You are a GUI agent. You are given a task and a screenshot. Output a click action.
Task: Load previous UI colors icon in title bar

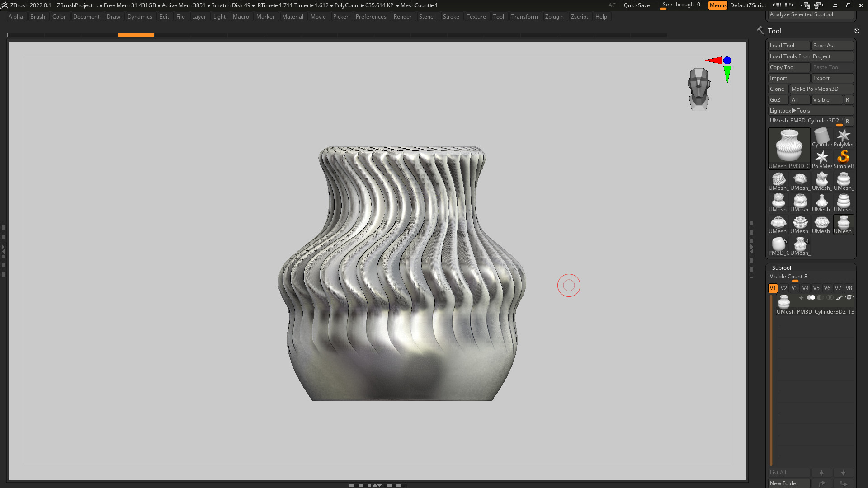(x=776, y=5)
